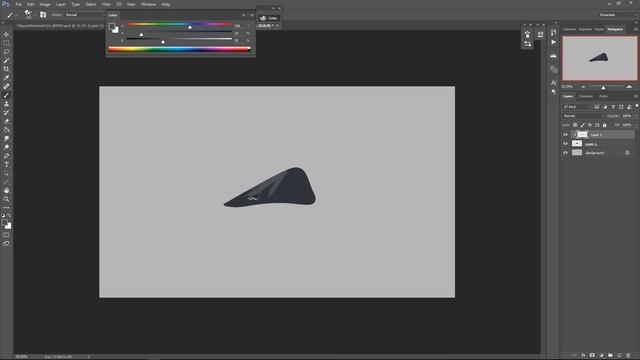Toggle lock all padlock icon
This screenshot has height=360, width=640.
coord(604,125)
